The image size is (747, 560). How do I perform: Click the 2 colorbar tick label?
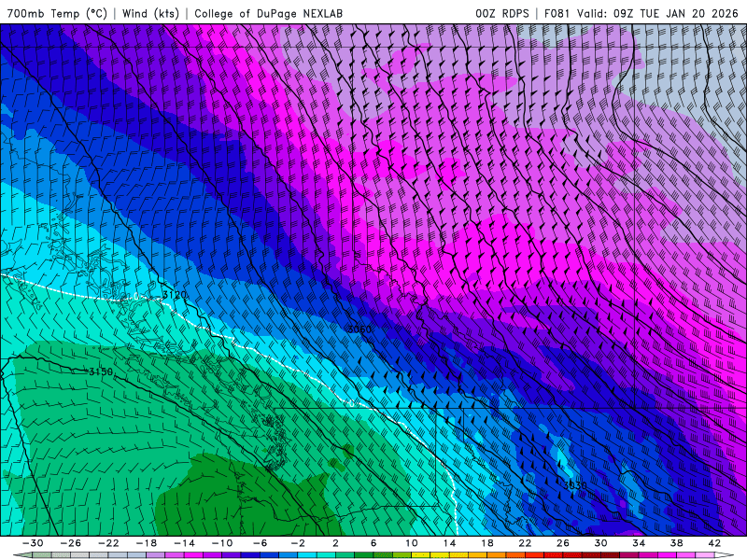tap(335, 543)
